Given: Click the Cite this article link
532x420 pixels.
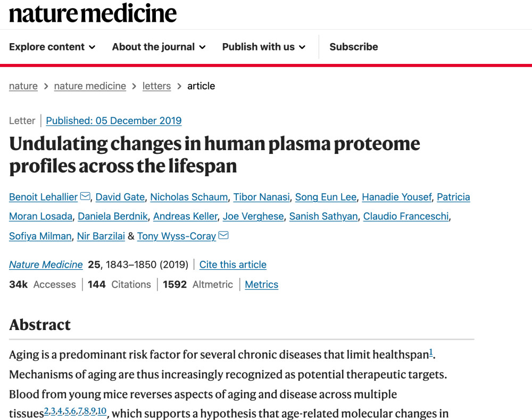Looking at the screenshot, I should (233, 265).
